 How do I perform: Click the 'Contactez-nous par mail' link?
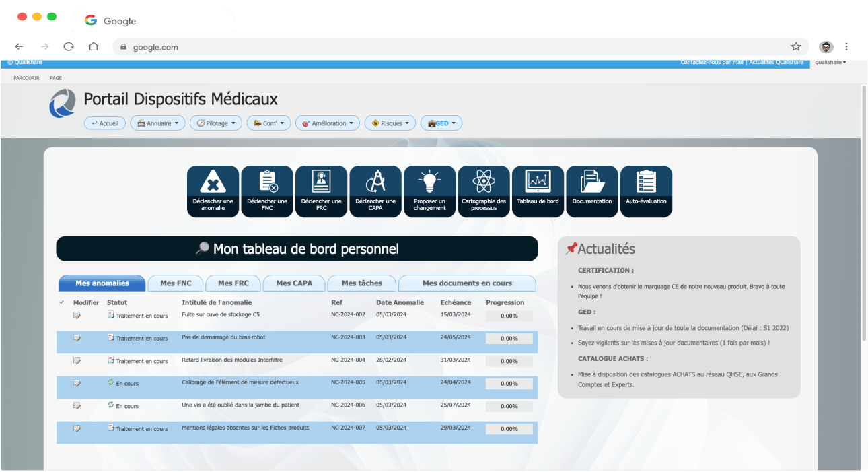[712, 61]
